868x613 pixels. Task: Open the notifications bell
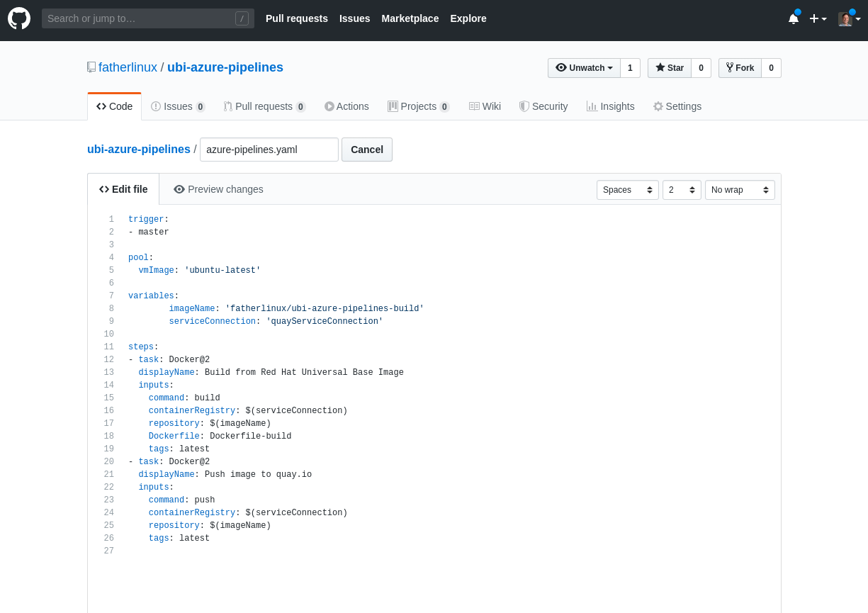click(794, 18)
